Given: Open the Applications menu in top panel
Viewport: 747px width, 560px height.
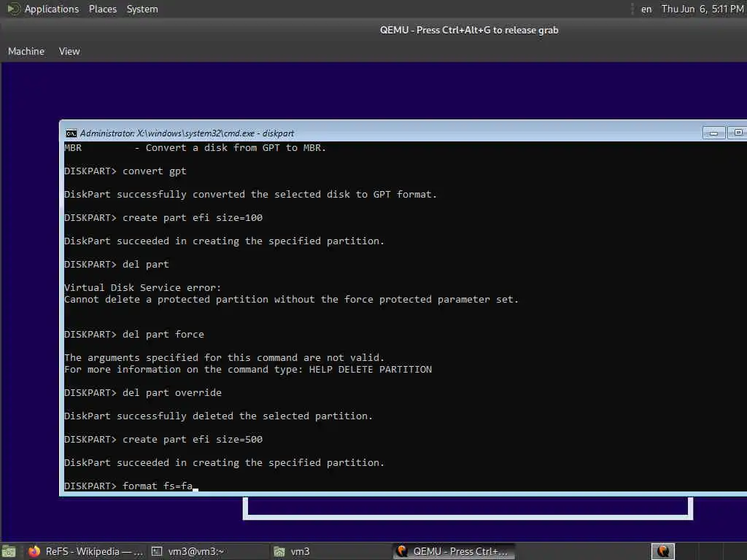Looking at the screenshot, I should coord(52,9).
